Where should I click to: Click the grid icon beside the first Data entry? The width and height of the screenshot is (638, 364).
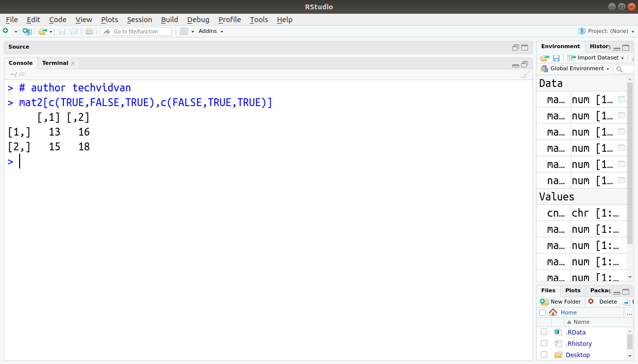point(621,99)
